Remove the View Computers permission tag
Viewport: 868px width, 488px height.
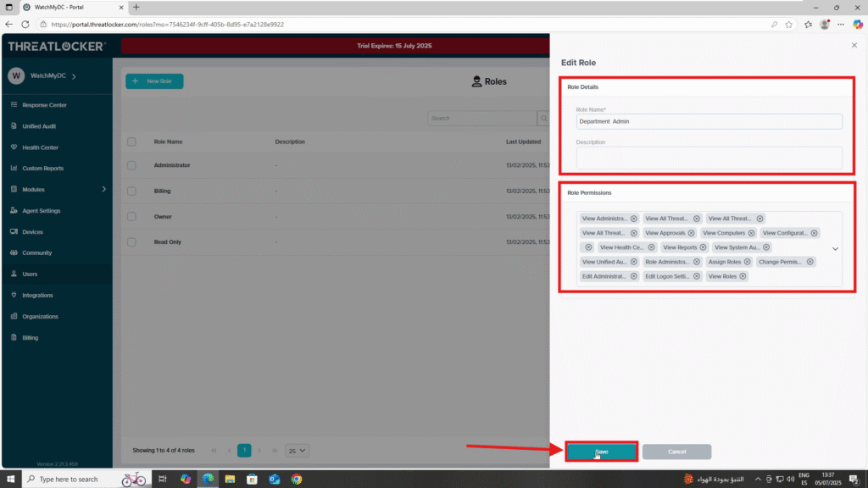pos(751,233)
